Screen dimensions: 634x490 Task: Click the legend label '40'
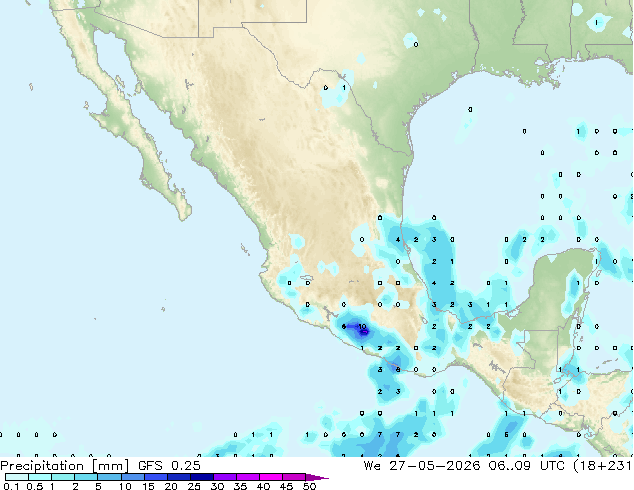[x=263, y=486]
